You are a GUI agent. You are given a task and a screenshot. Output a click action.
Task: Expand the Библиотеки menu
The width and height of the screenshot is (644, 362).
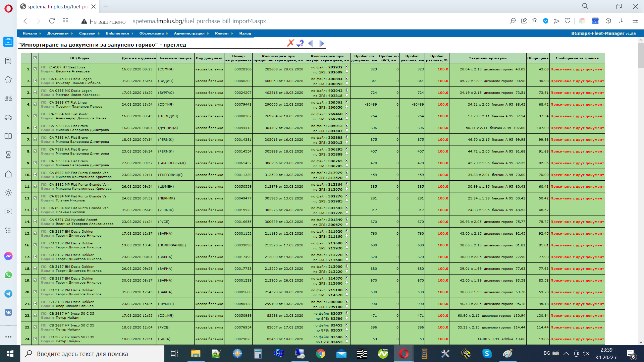point(117,34)
